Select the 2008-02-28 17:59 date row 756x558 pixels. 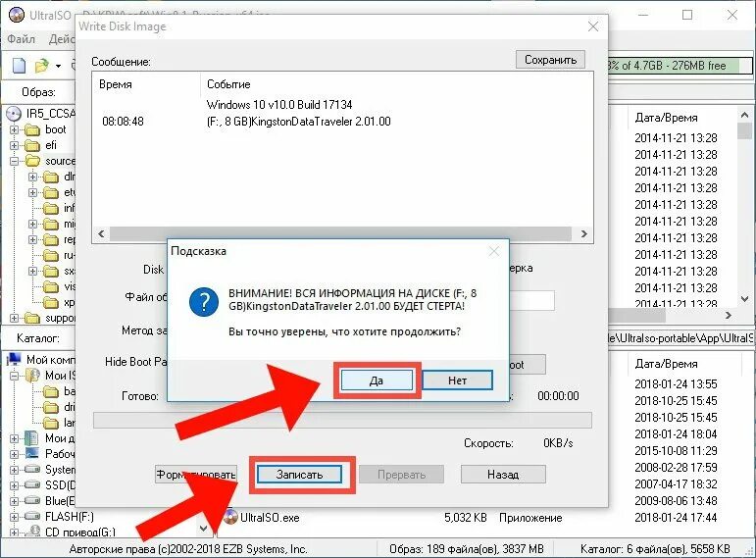coord(676,468)
